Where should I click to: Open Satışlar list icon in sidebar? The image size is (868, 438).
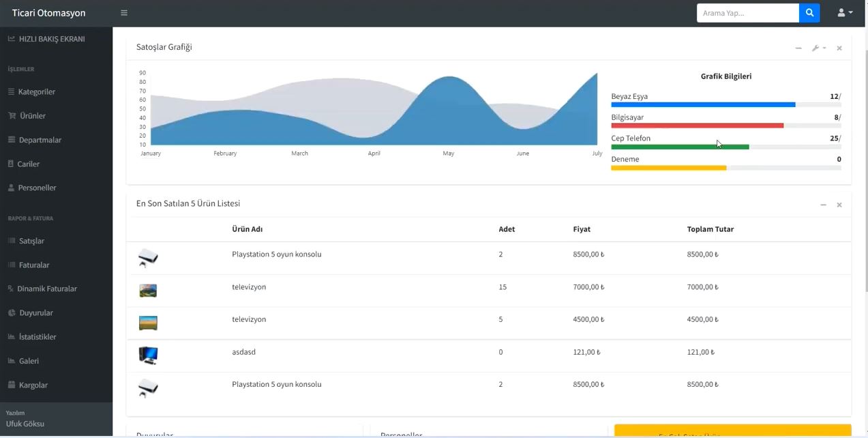(x=12, y=241)
